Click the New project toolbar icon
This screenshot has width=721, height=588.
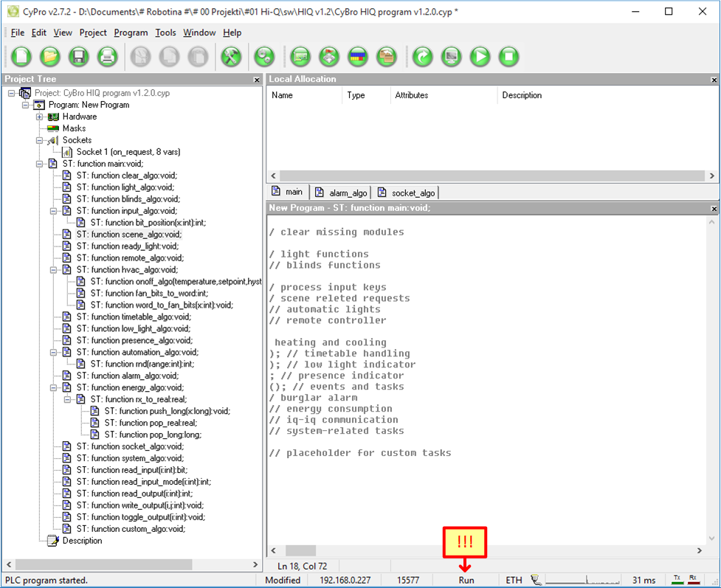[x=21, y=56]
